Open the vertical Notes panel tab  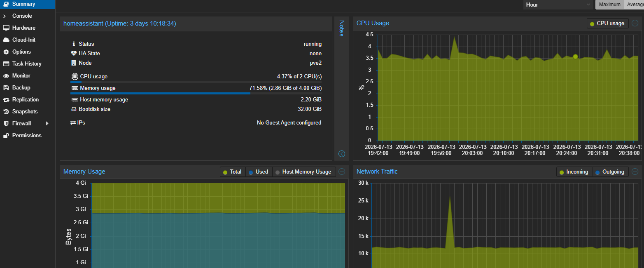click(341, 28)
